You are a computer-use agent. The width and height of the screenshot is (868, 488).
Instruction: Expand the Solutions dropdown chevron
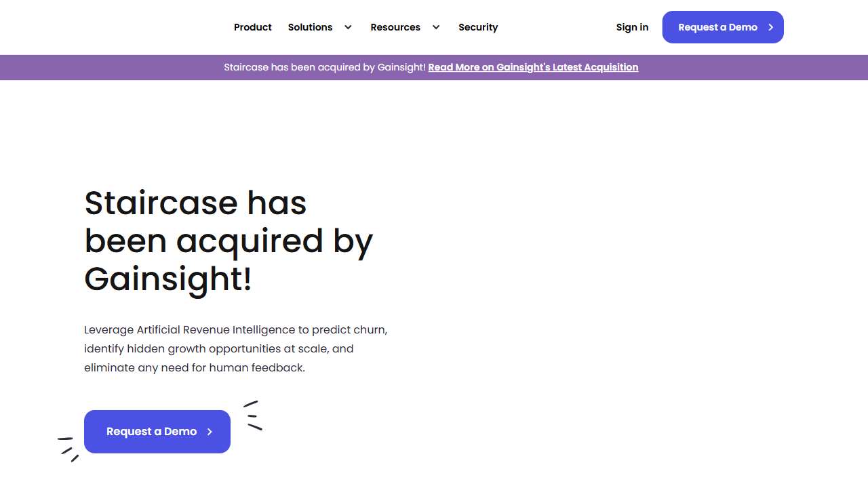[x=348, y=27]
